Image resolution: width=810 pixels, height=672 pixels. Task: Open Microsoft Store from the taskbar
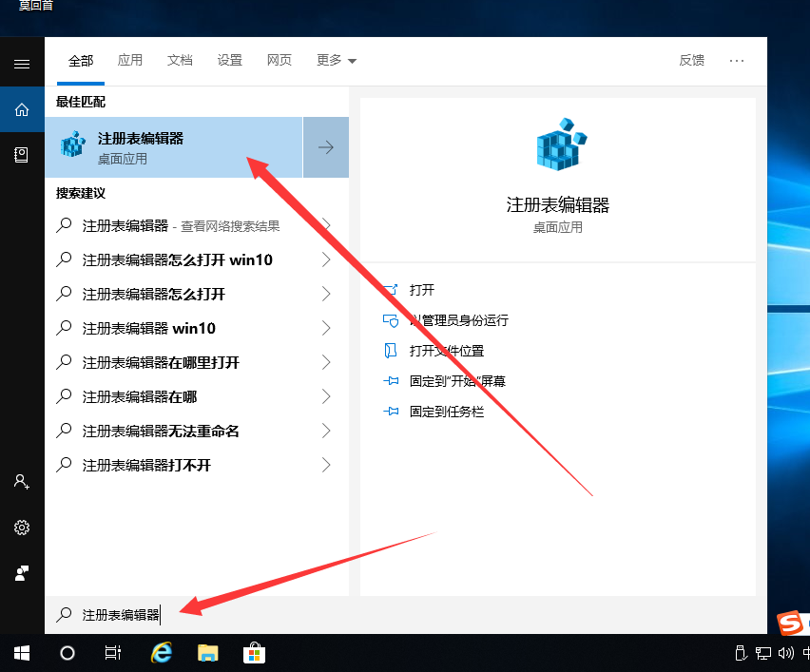(254, 653)
